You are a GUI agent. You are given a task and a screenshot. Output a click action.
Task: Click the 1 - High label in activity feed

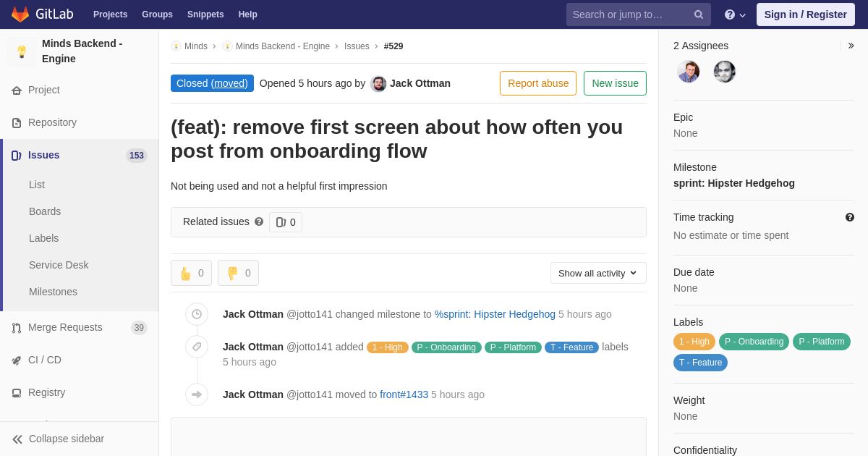(388, 347)
